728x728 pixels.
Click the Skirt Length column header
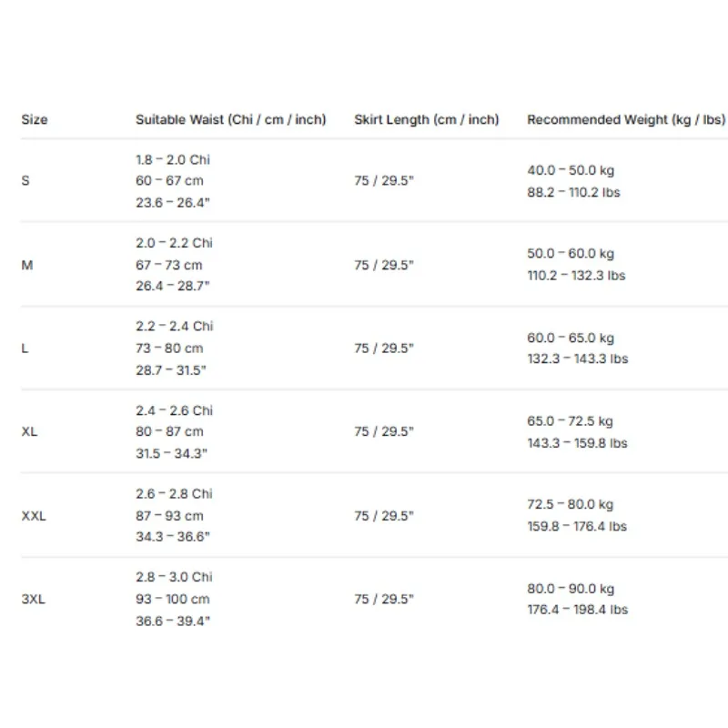coord(426,120)
